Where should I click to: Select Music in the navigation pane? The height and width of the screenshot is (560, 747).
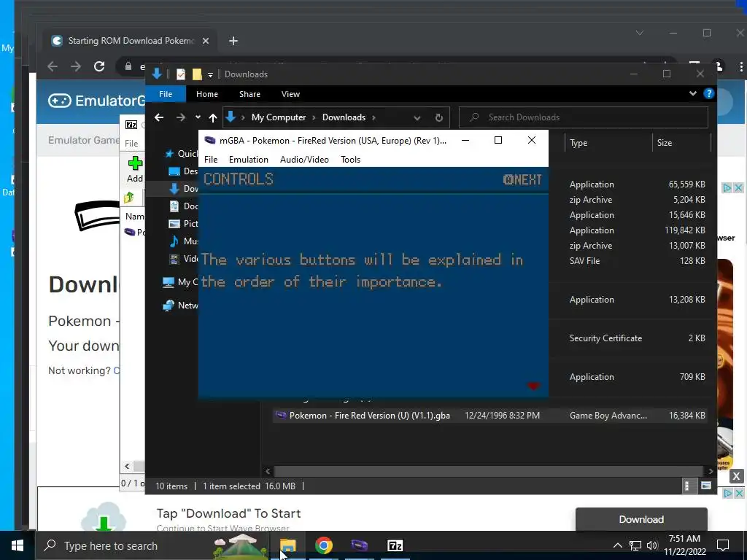click(184, 241)
